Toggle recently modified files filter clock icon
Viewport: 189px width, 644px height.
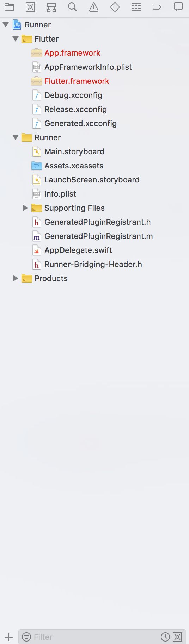165,637
